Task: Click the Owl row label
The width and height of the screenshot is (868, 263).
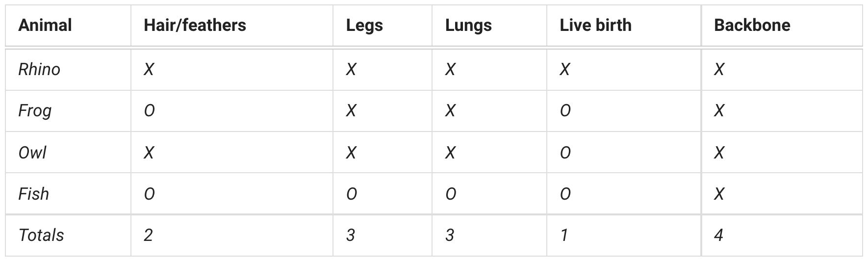Action: point(32,153)
